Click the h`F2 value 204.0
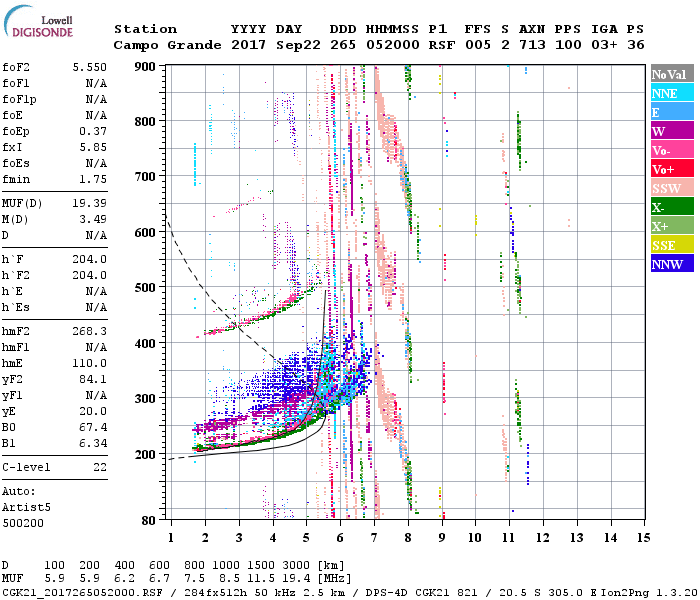This screenshot has width=700, height=600. [x=90, y=275]
